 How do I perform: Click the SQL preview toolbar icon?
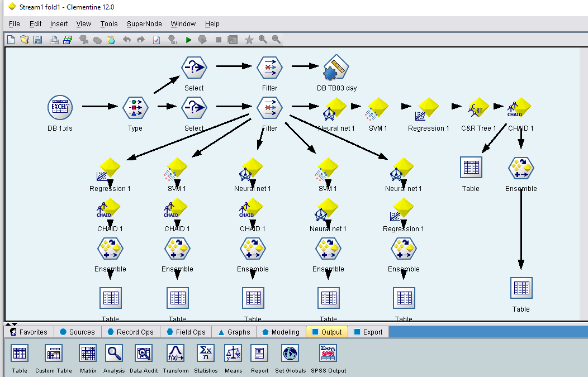[173, 39]
